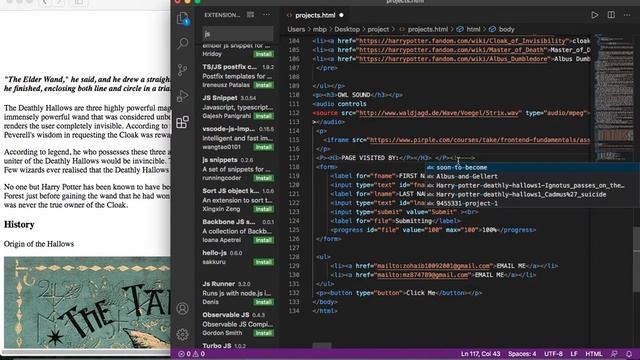Viewport: 640px width, 360px height.
Task: Open notifications bell in status bar
Action: (x=629, y=354)
